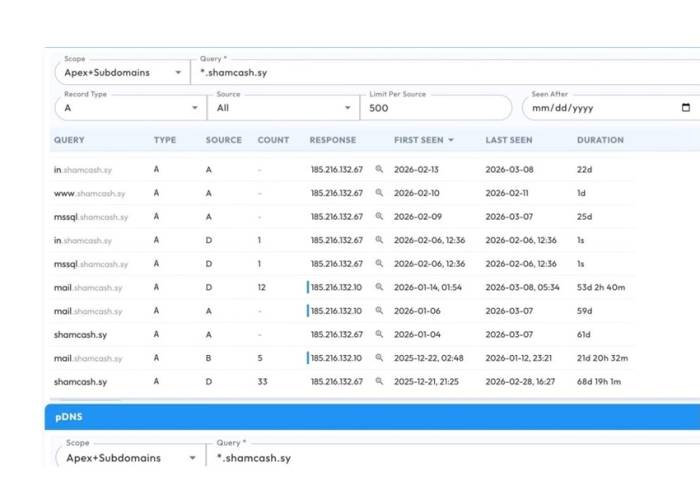The image size is (700, 500).
Task: Click the top Query input field
Action: [440, 73]
